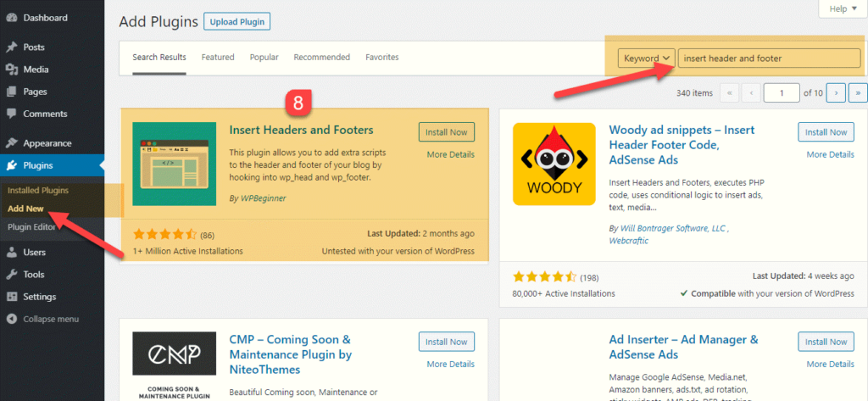This screenshot has width=868, height=401.
Task: Click the '1+ Million Active Installations' text
Action: tap(187, 251)
